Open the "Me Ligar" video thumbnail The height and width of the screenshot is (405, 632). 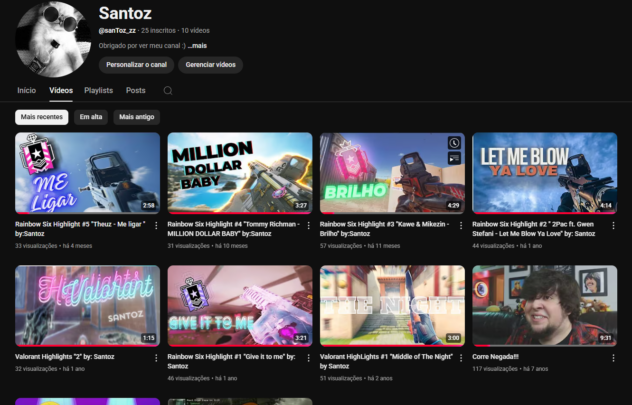[87, 173]
